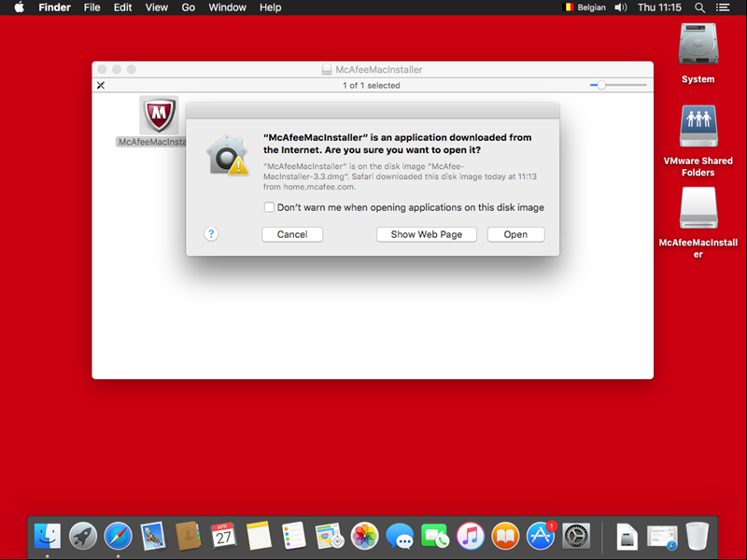Open the Help menu

click(270, 7)
